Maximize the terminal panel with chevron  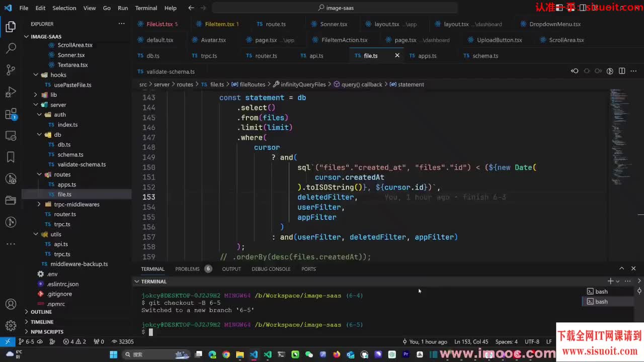tap(621, 268)
